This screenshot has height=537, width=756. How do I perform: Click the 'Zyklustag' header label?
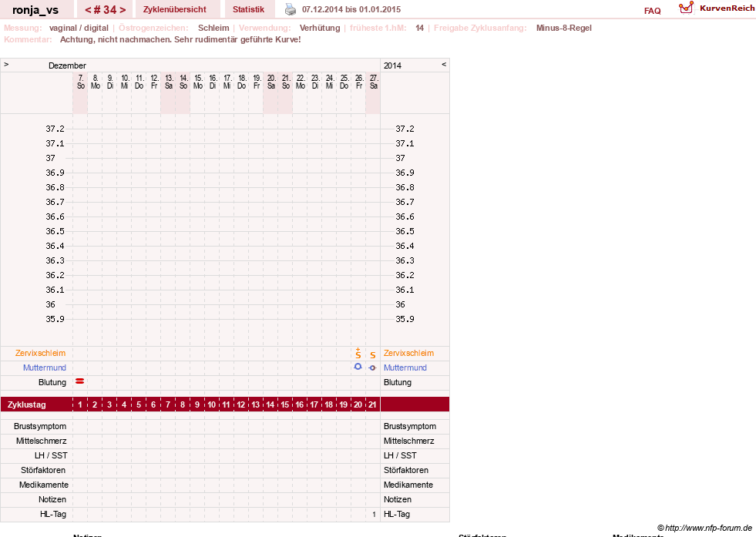click(x=26, y=404)
